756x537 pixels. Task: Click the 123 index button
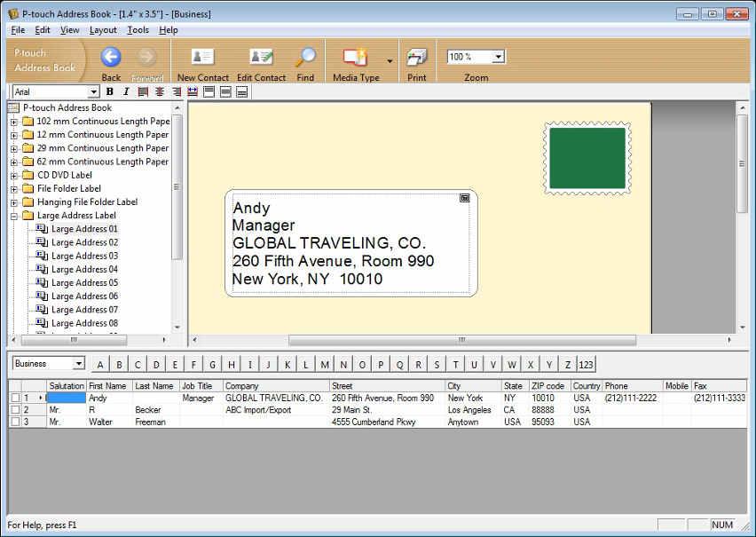587,364
